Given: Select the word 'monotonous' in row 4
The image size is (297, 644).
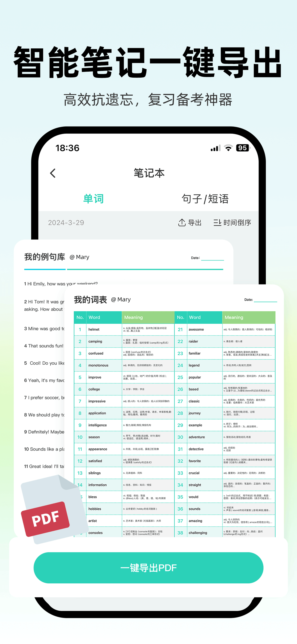Looking at the screenshot, I should point(98,365).
